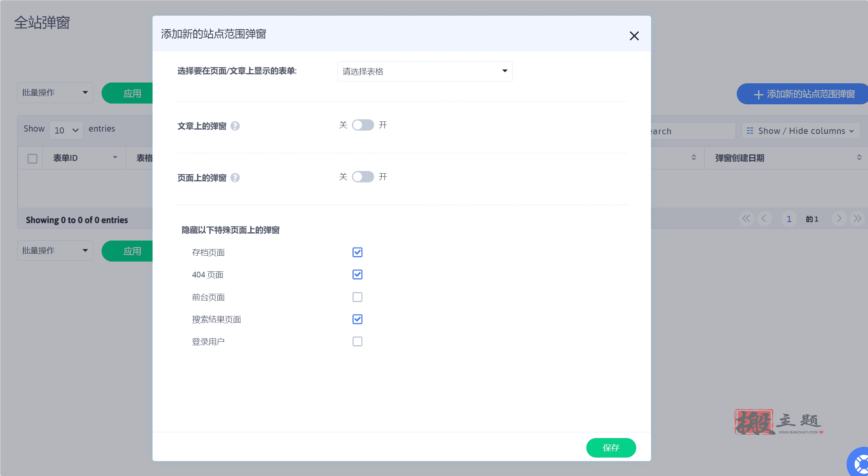Viewport: 868px width, 476px height.
Task: Check the 前台页面 checkbox
Action: tap(357, 297)
